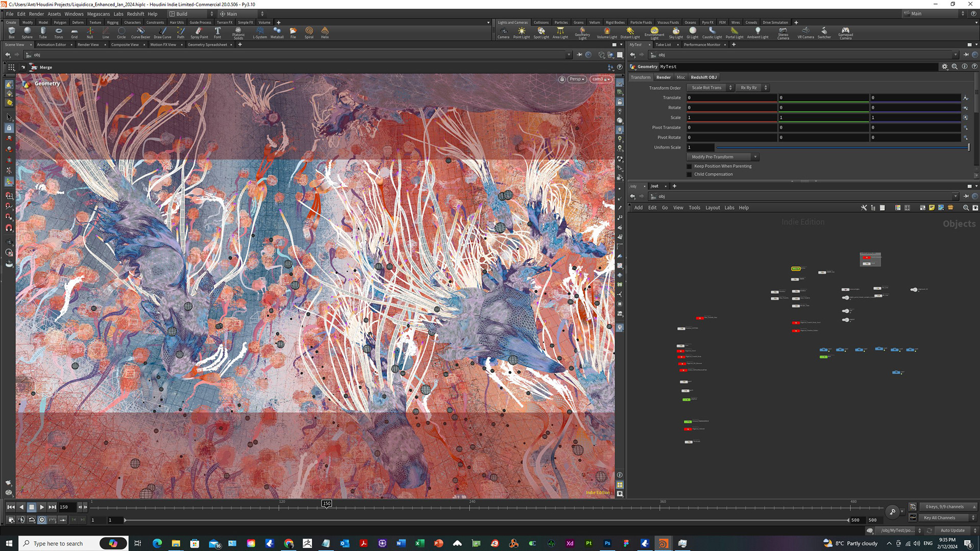Image resolution: width=980 pixels, height=551 pixels.
Task: Open Rx Ry Rz rotation order dropdown
Action: click(752, 88)
